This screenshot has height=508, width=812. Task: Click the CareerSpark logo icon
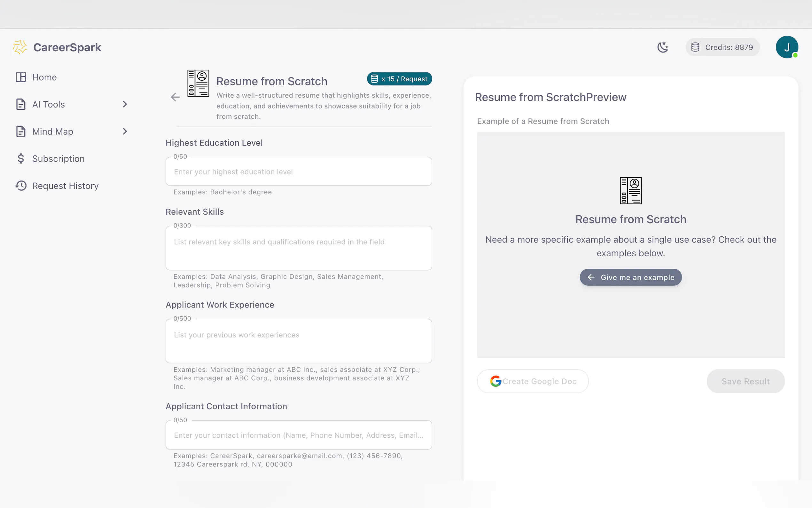[x=20, y=47]
